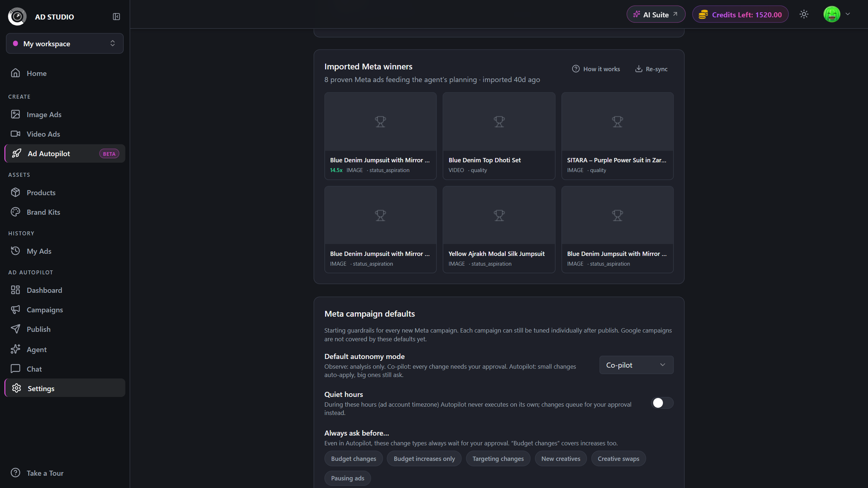
Task: Open the My Ads history link
Action: point(65,251)
